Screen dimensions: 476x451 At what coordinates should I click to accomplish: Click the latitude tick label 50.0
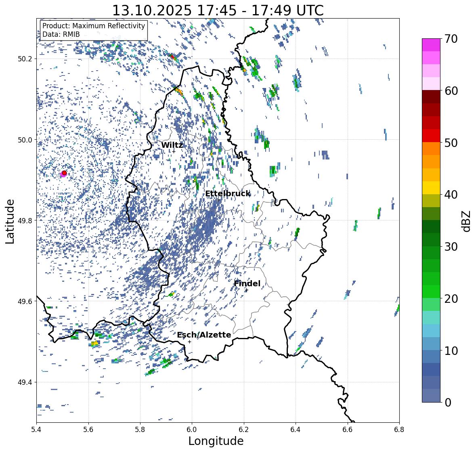(x=25, y=140)
